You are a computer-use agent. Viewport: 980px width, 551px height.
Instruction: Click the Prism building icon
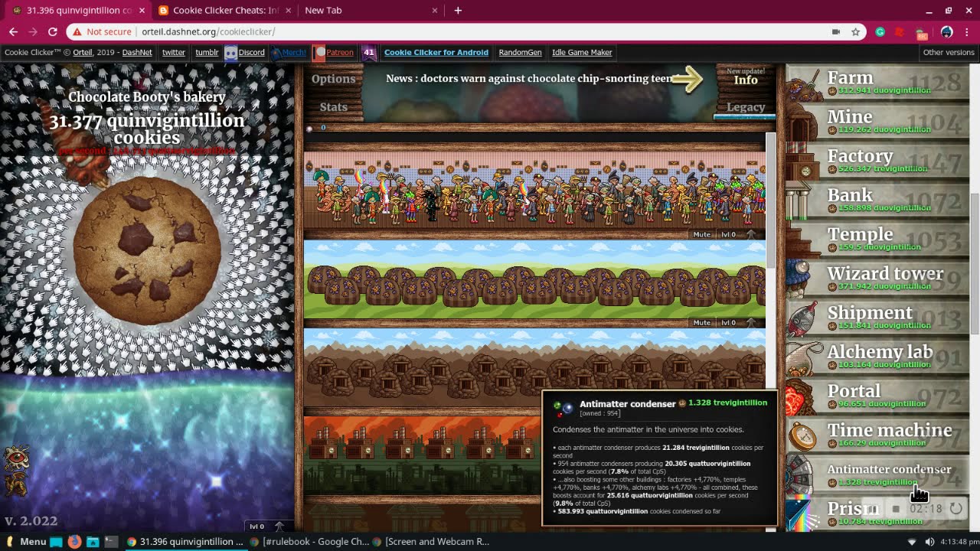pyautogui.click(x=802, y=514)
